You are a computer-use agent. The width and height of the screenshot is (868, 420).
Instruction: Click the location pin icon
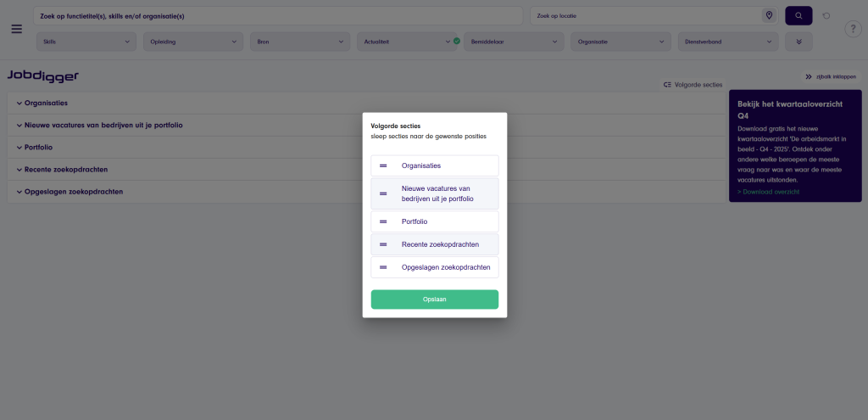coord(769,16)
